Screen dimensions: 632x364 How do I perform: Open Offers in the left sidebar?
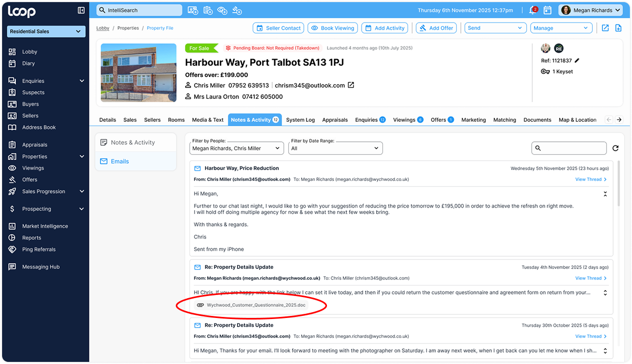pyautogui.click(x=29, y=179)
